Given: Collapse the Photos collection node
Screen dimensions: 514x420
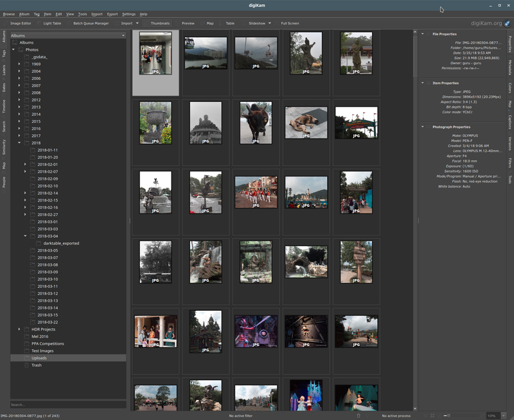Looking at the screenshot, I should tap(13, 49).
